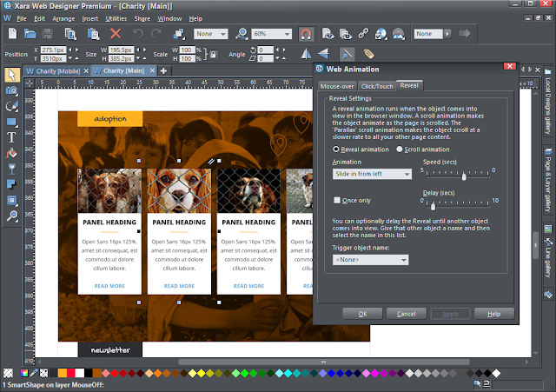Image resolution: width=556 pixels, height=392 pixels.
Task: Toggle the red magnet snap icon
Action: pyautogui.click(x=306, y=34)
